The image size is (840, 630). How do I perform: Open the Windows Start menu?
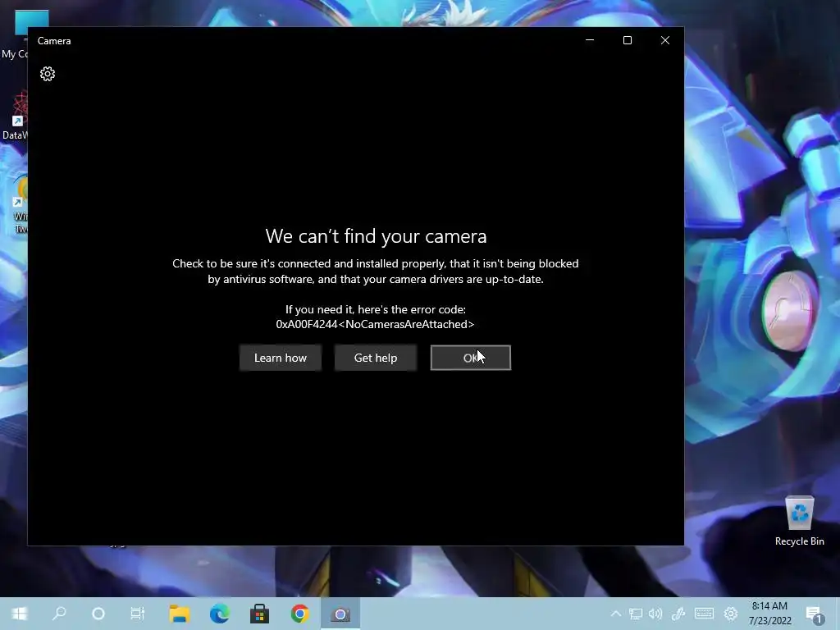[20, 614]
